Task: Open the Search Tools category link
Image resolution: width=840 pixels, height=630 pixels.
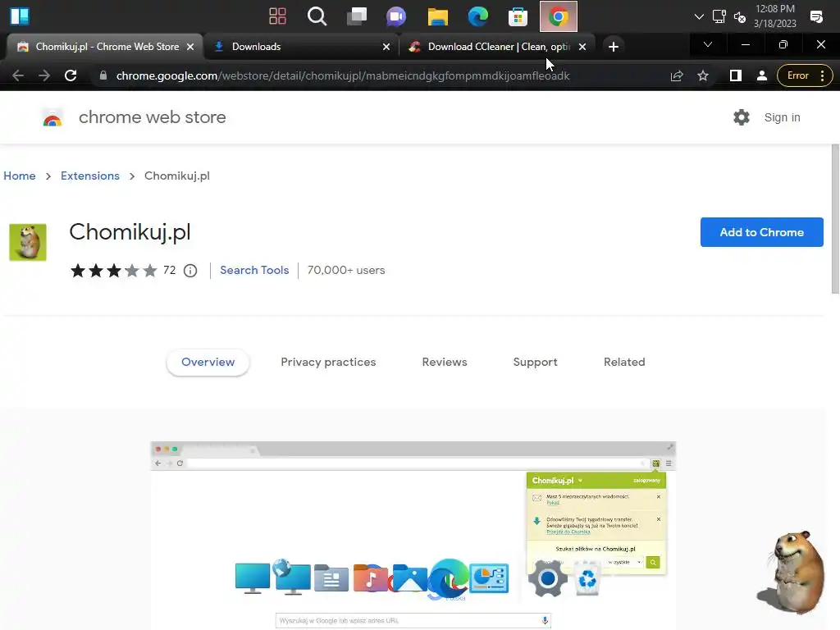Action: tap(254, 270)
